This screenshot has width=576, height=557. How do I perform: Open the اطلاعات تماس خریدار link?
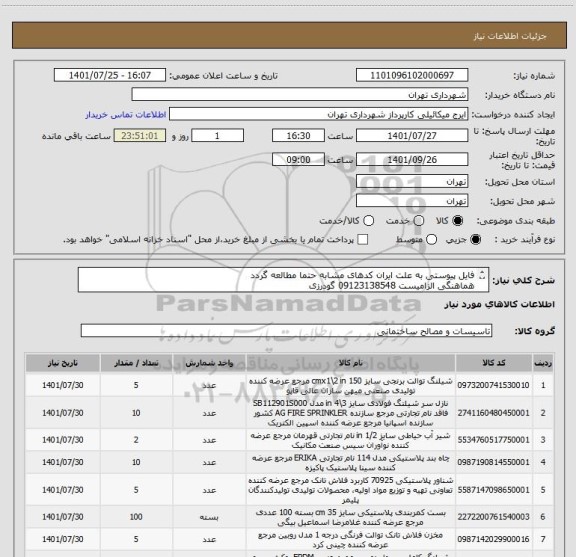[126, 115]
